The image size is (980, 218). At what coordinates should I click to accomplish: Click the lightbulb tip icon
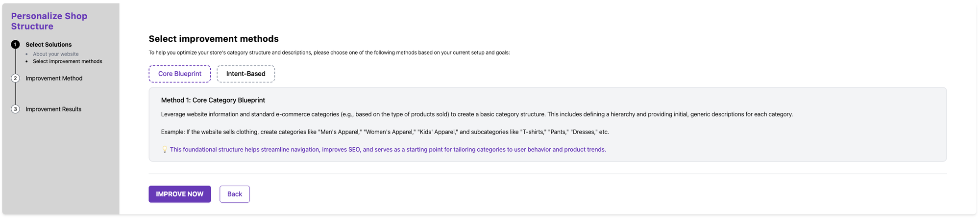[165, 150]
